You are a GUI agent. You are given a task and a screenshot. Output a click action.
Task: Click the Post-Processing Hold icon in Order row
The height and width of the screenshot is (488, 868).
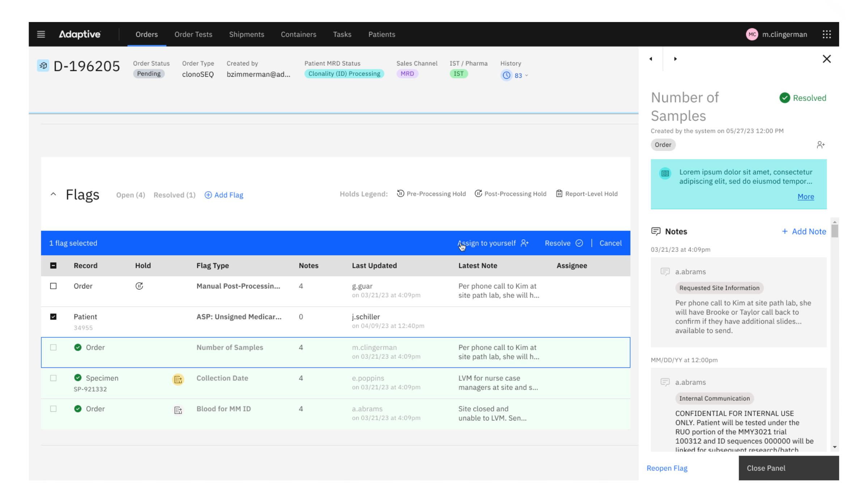point(139,286)
